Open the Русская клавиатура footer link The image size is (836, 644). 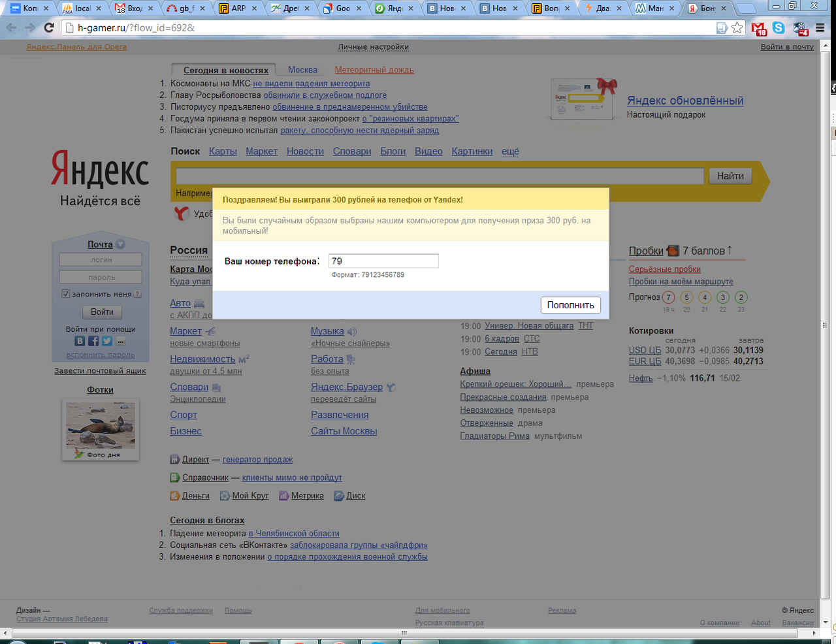[x=449, y=622]
